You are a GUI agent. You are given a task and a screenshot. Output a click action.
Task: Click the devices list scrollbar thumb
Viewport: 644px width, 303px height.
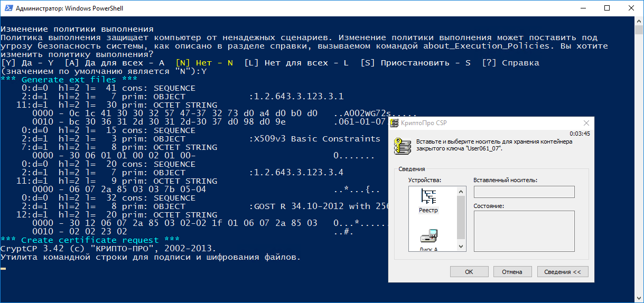click(x=461, y=216)
